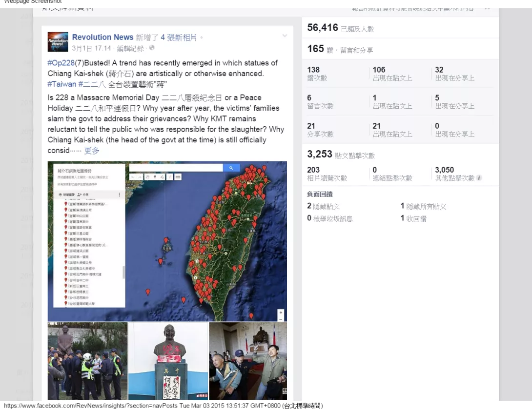Screen dimensions: 532x409
Task: Click the three-dot menu in the map's side panel
Action: pos(120,195)
